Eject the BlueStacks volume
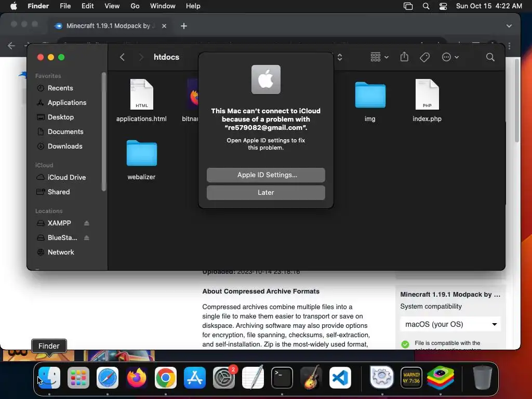Image resolution: width=532 pixels, height=399 pixels. [87, 238]
